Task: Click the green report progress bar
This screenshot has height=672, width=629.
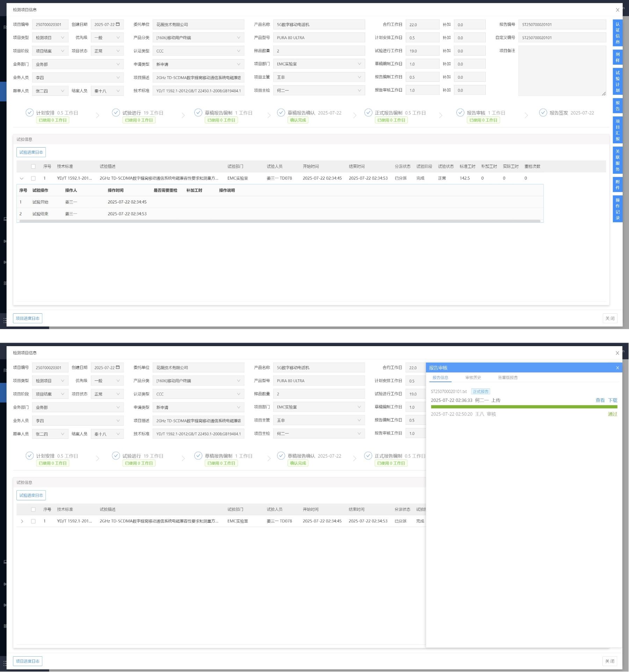Action: 524,407
